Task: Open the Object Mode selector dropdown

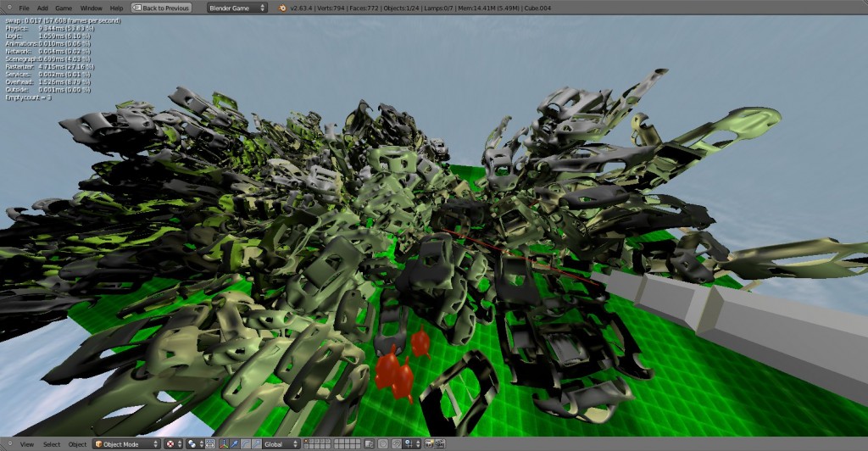Action: (x=126, y=444)
